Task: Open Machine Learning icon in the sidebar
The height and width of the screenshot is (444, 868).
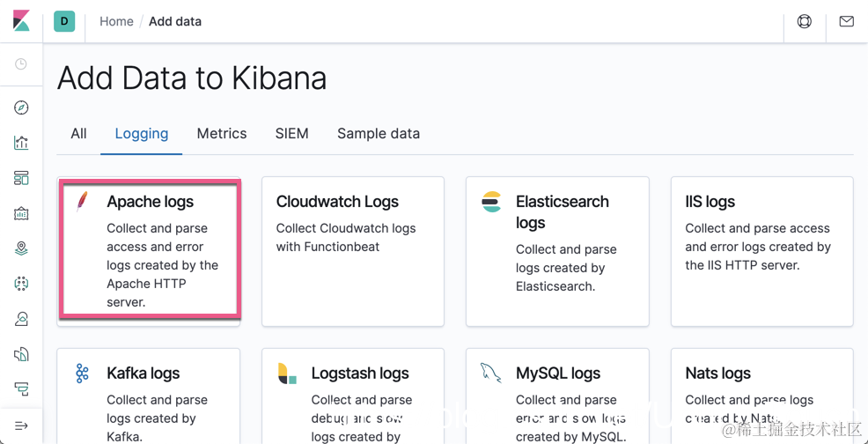Action: click(21, 284)
